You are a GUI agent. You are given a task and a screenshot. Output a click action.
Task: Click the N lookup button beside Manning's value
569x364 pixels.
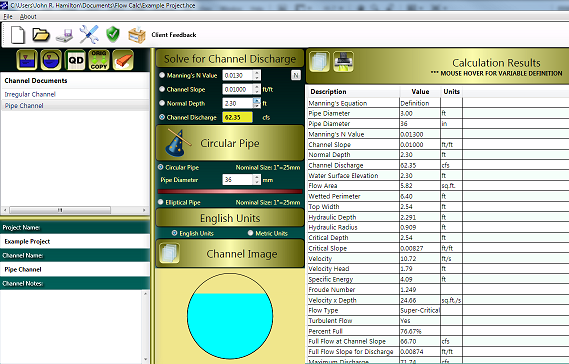296,75
